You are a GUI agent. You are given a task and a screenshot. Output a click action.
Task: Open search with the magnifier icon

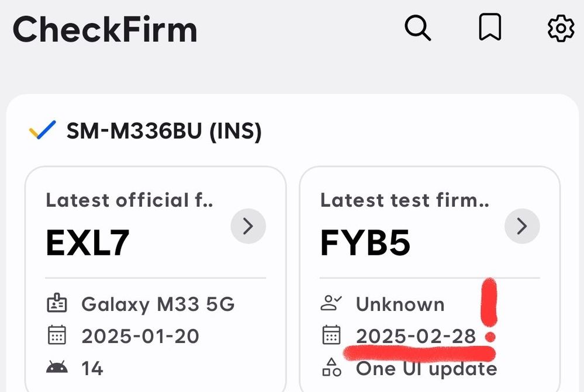click(417, 27)
